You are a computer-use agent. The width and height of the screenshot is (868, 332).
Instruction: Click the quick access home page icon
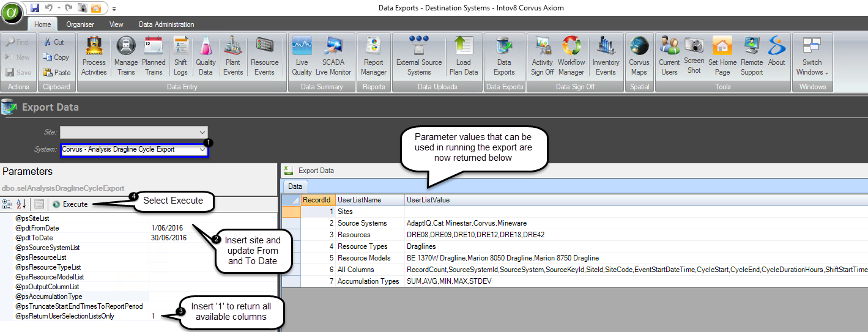(96, 8)
